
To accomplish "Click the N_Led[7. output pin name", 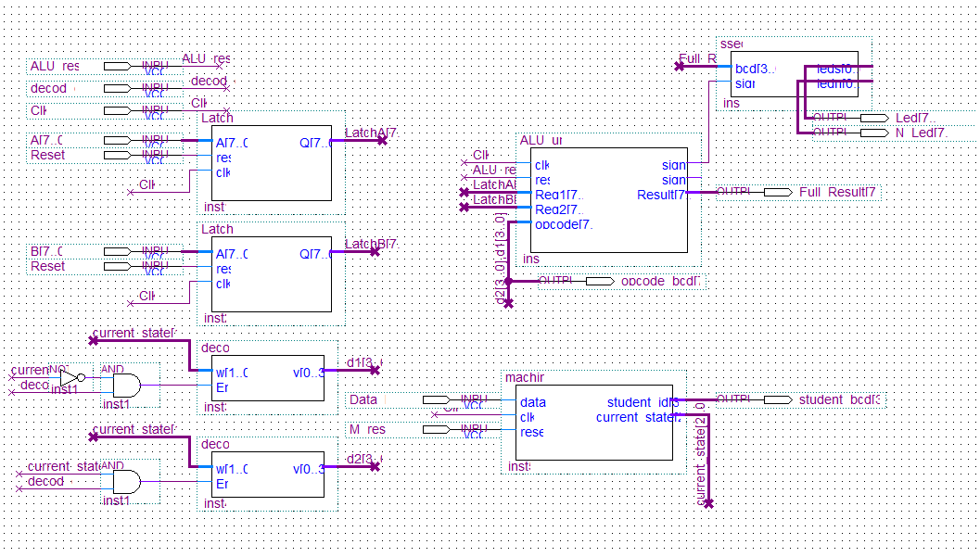I will (x=922, y=133).
